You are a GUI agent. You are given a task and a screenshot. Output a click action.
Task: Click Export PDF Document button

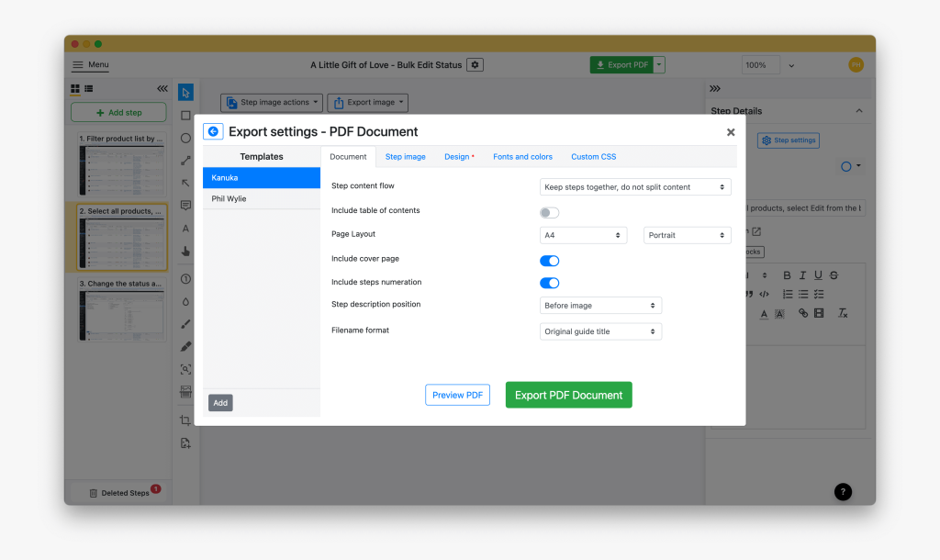[x=568, y=395]
